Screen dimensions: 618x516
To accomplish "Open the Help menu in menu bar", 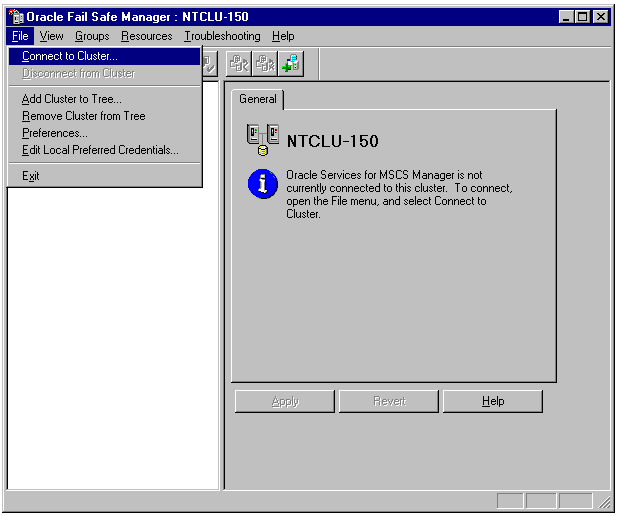I will (283, 36).
